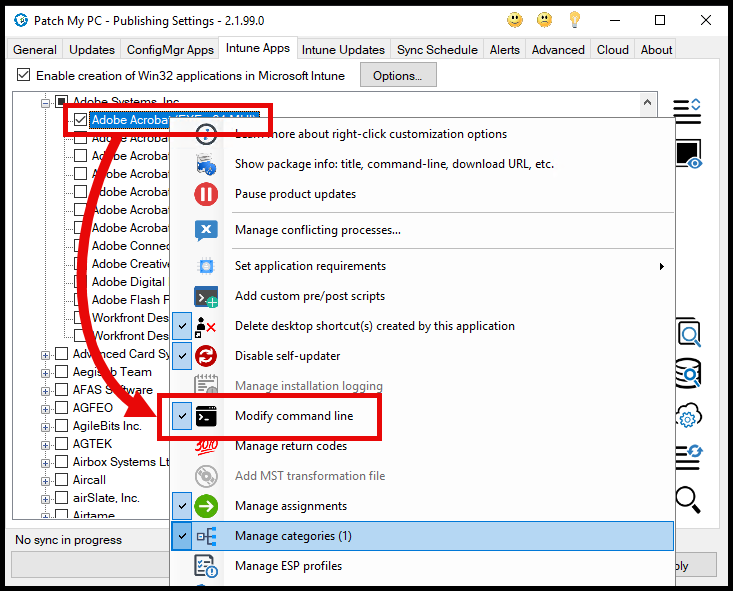Screen dimensions: 733x591
Task: Check the AgileBits Inc. checkbox
Action: point(62,425)
